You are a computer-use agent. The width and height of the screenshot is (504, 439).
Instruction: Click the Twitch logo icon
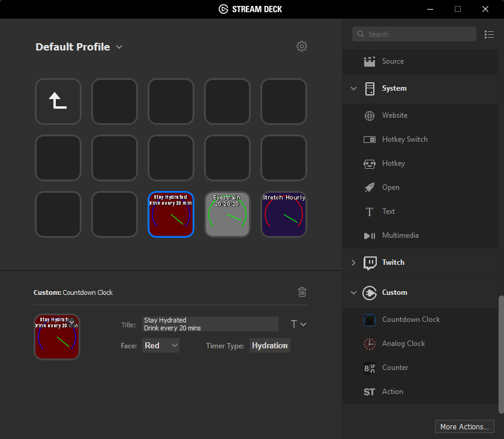370,263
